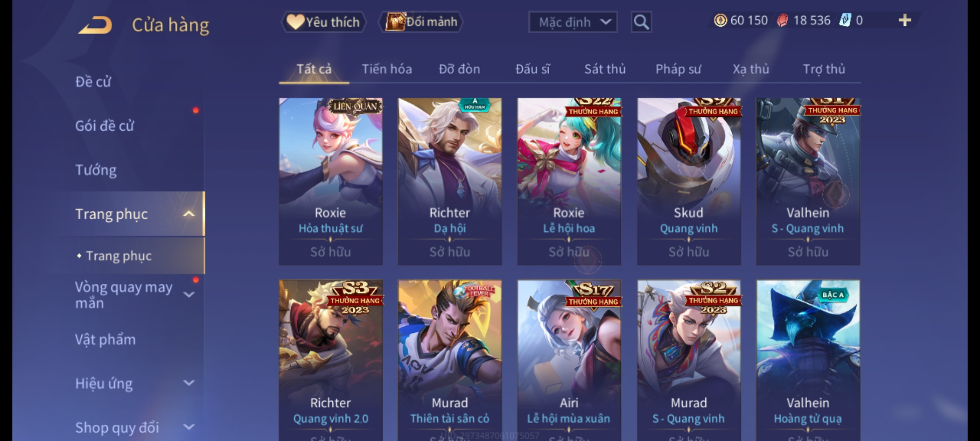Switch to the Tiến hóa tab
The height and width of the screenshot is (441, 980).
click(387, 69)
